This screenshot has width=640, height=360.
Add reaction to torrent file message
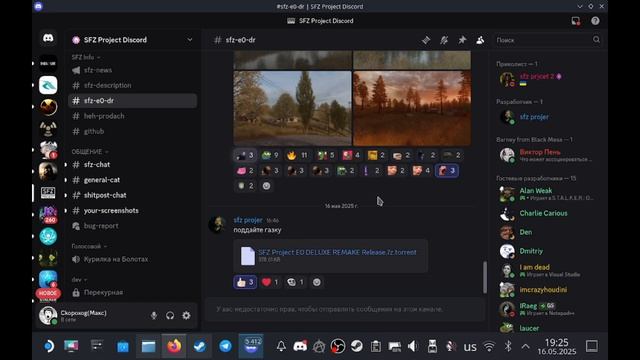click(x=317, y=282)
